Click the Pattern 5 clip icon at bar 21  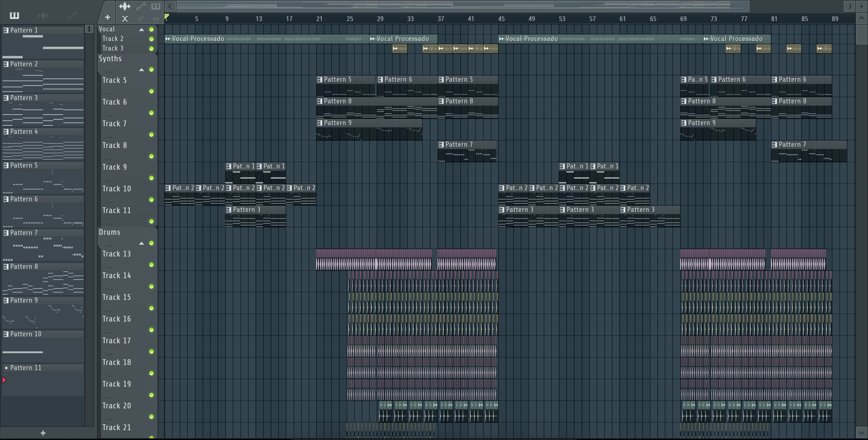tap(319, 80)
